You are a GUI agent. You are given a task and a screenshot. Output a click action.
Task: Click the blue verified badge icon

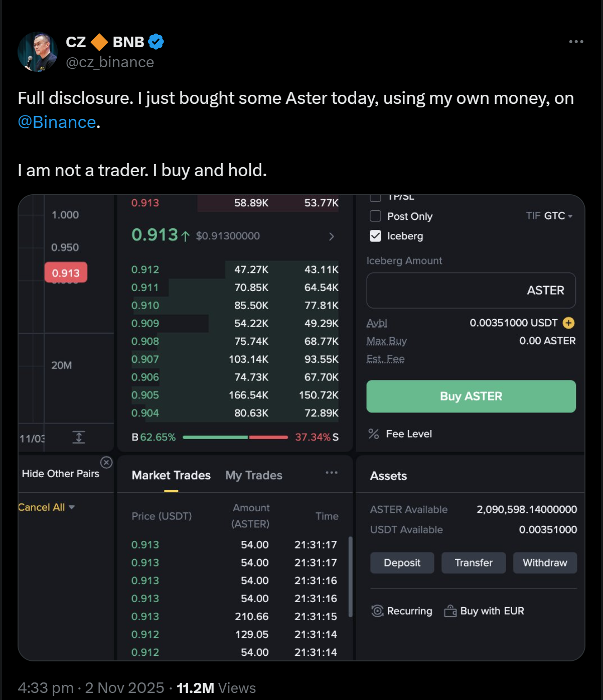[x=156, y=42]
